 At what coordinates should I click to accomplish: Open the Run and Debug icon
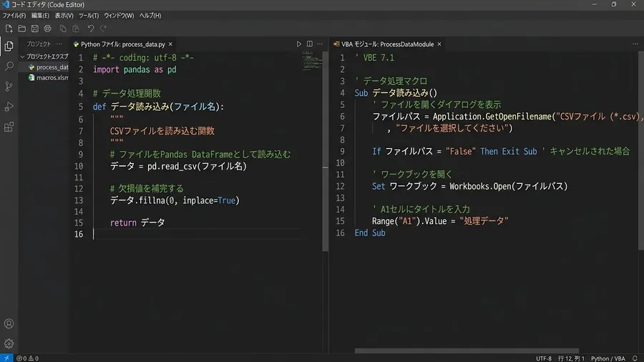[9, 107]
